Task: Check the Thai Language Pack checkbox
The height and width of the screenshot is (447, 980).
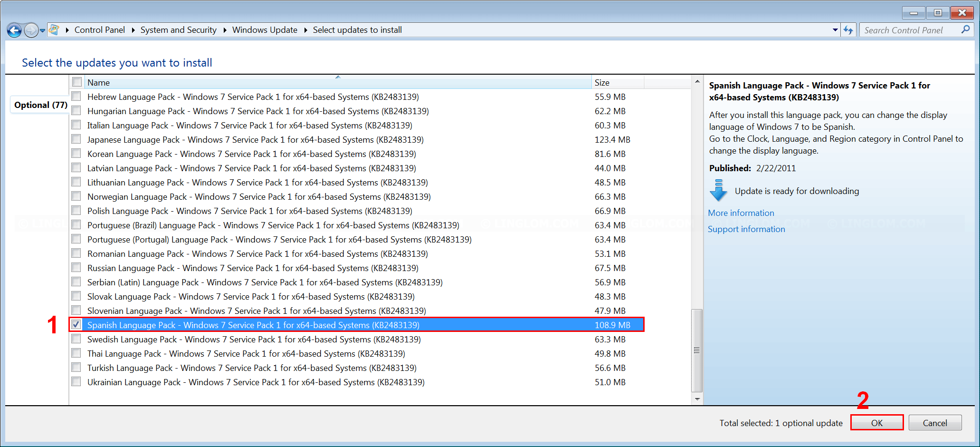Action: (x=76, y=353)
